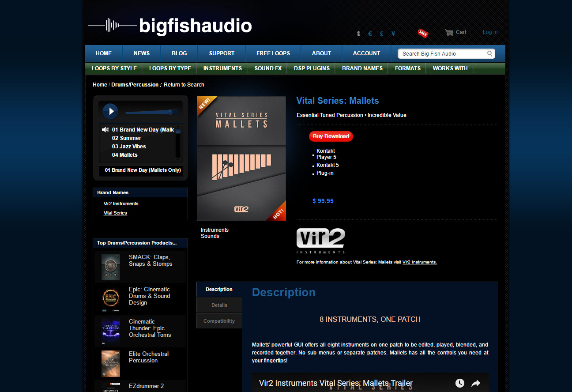Open the shopping Cart icon
This screenshot has height=392, width=572.
[449, 32]
